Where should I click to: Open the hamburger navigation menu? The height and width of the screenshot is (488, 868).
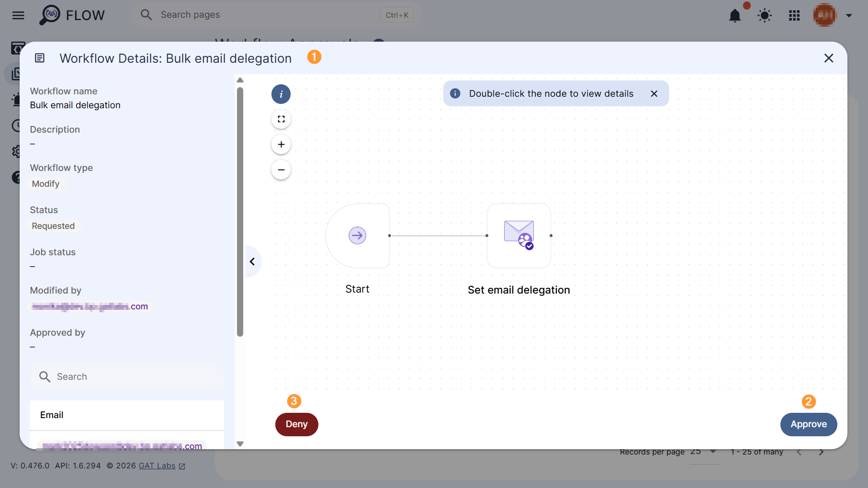(x=18, y=15)
